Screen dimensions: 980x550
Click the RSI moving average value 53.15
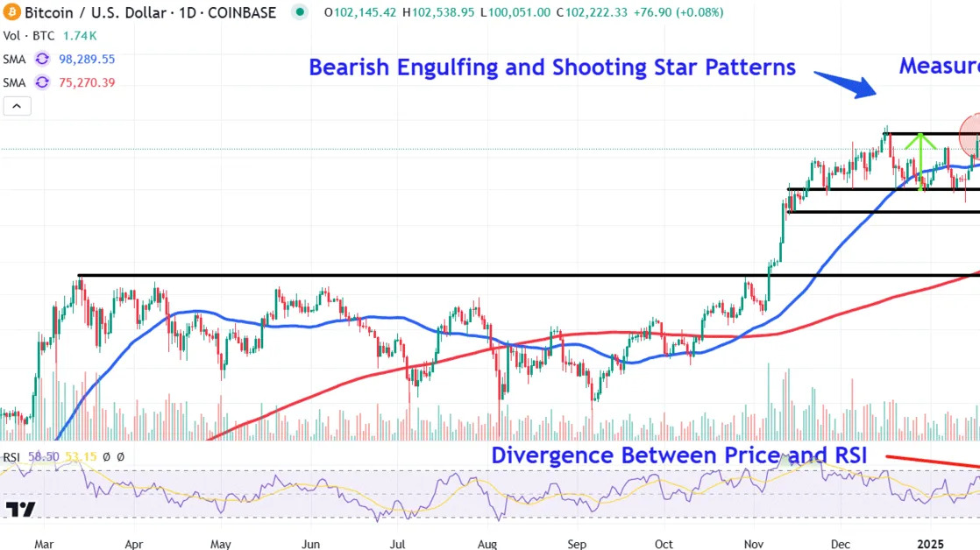[81, 457]
